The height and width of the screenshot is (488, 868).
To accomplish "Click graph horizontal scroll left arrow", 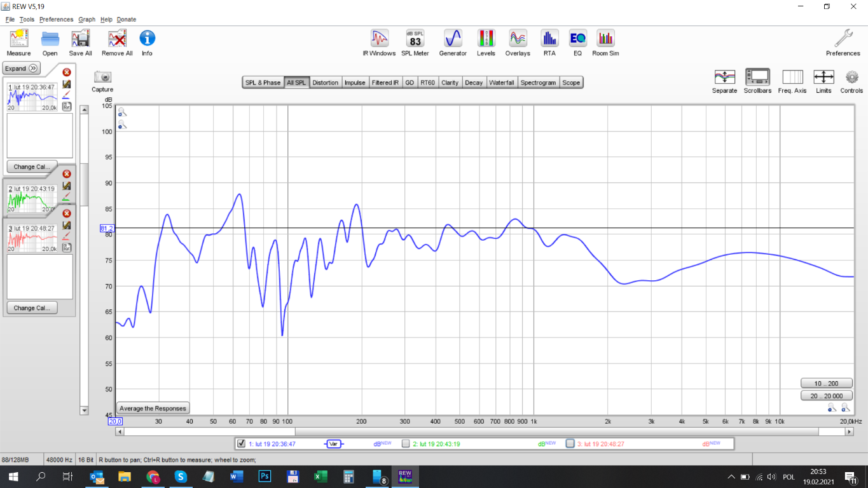I will tap(120, 431).
